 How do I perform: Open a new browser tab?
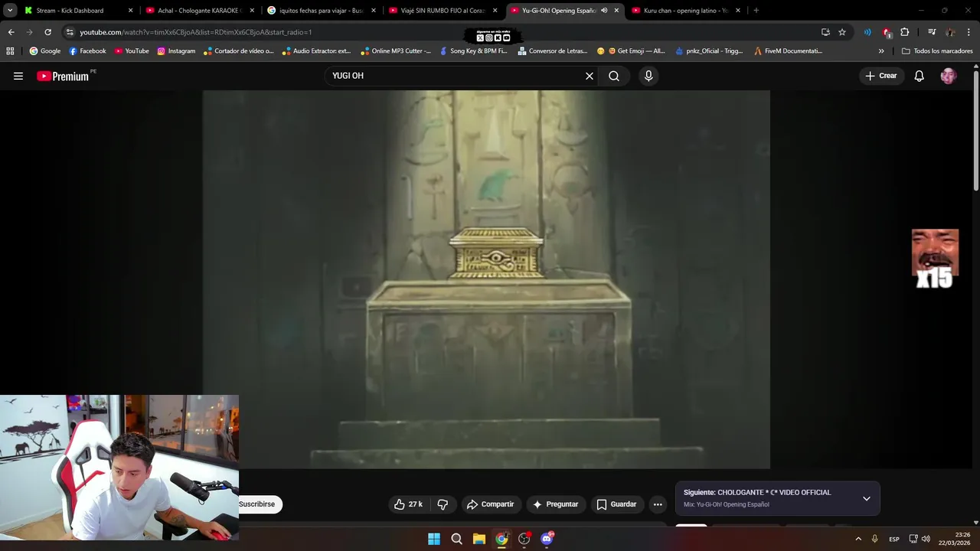point(756,11)
